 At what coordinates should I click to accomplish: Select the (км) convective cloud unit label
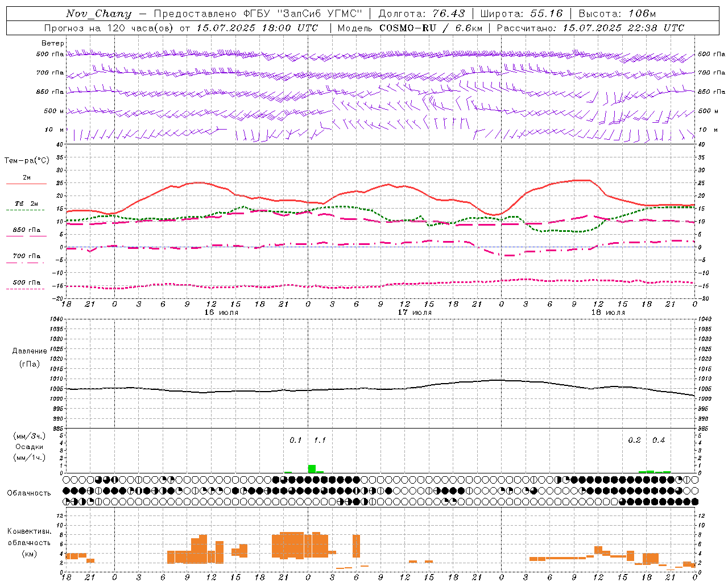(x=30, y=554)
